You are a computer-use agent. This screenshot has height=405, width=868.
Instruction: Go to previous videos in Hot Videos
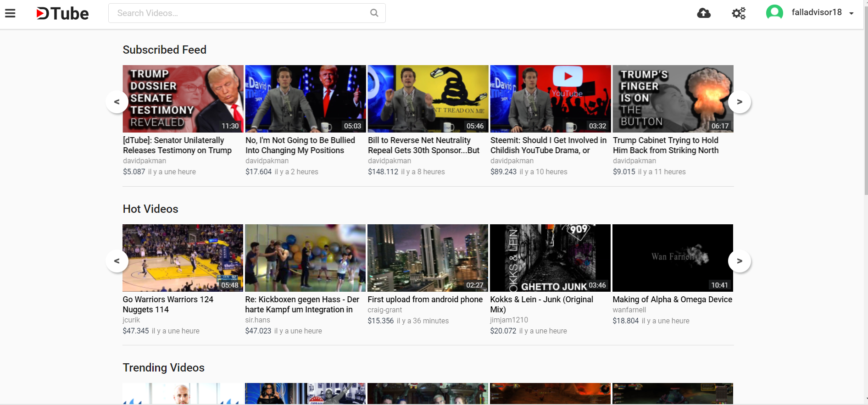[x=117, y=261]
